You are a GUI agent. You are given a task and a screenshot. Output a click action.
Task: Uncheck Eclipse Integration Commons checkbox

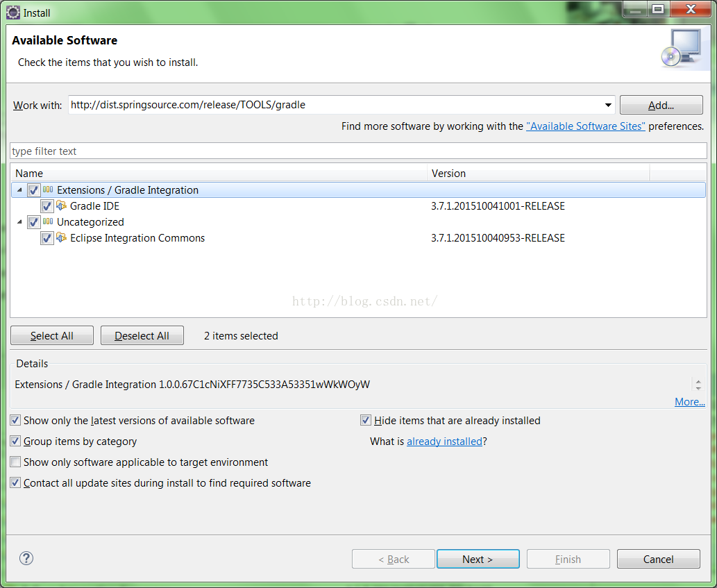47,238
